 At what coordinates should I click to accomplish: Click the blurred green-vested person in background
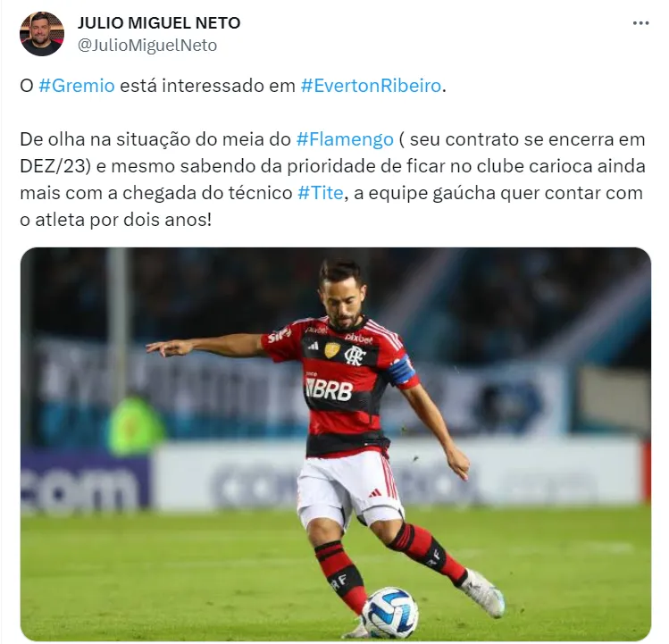pos(136,425)
